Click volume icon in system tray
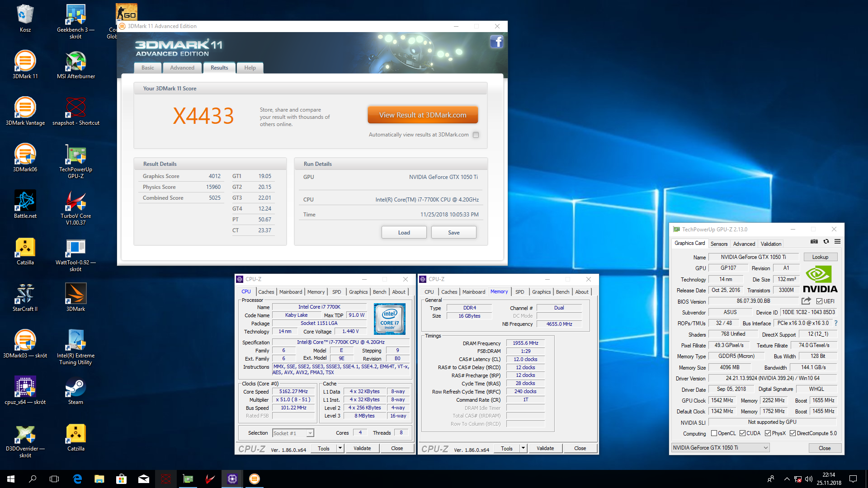The image size is (868, 488). [809, 479]
